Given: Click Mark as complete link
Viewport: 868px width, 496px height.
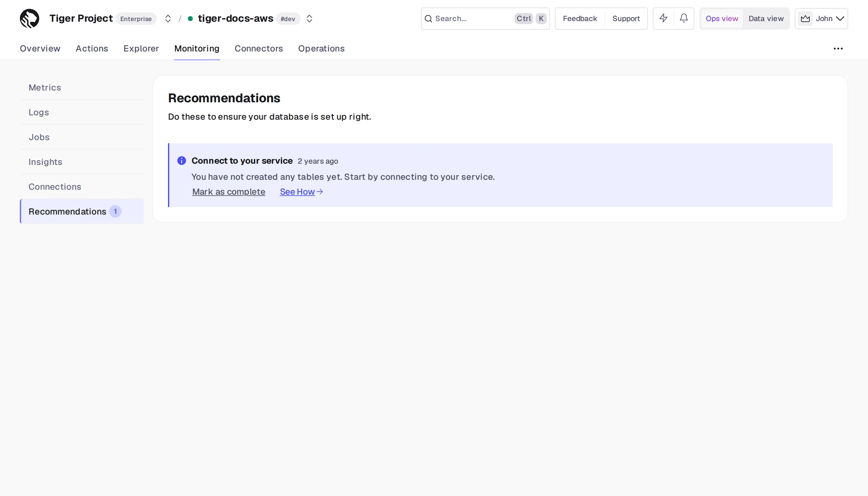Looking at the screenshot, I should click(228, 192).
